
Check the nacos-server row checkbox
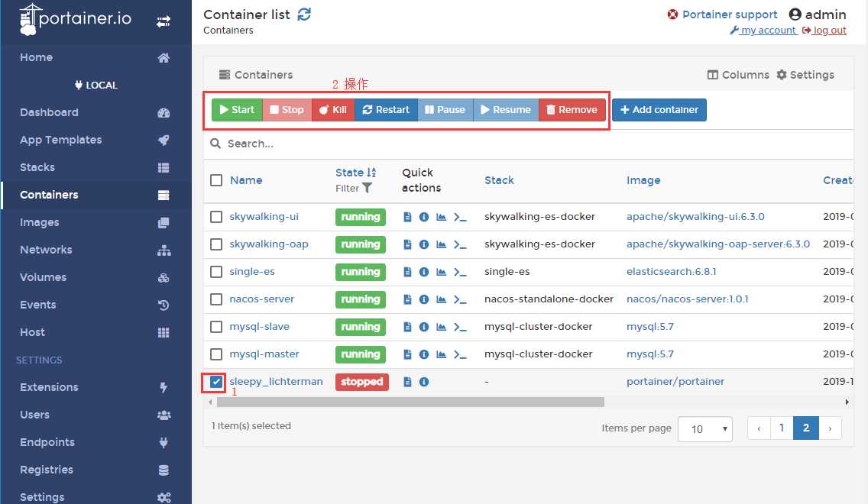(216, 299)
